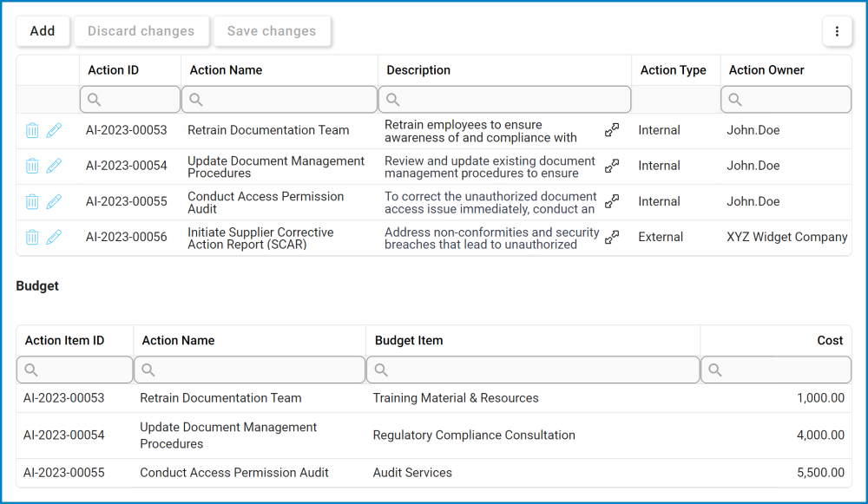
Task: Delete action AI-2023-00053 with trash icon
Action: (32, 130)
